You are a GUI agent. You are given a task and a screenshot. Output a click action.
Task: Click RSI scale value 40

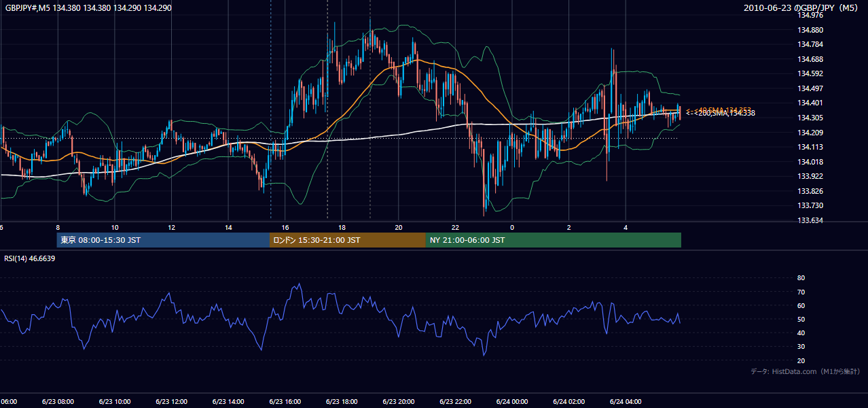tap(801, 333)
